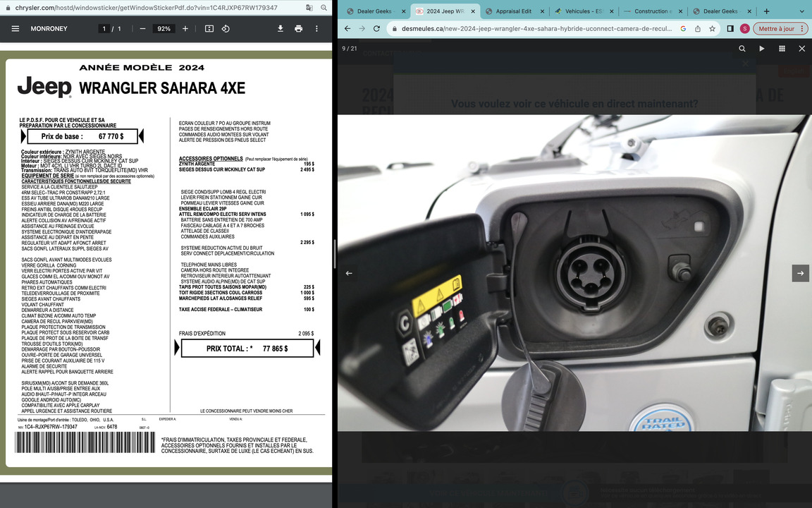Open a new browser tab

pos(766,11)
